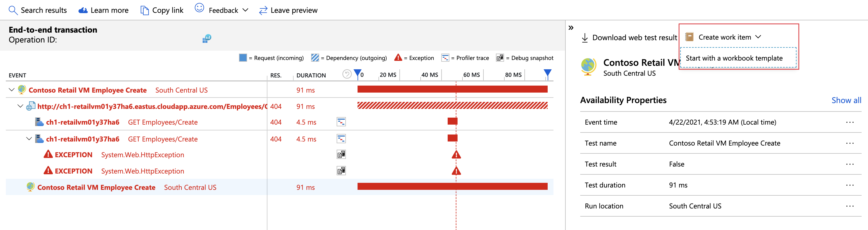
Task: Click the Learn more cloud icon
Action: click(83, 10)
